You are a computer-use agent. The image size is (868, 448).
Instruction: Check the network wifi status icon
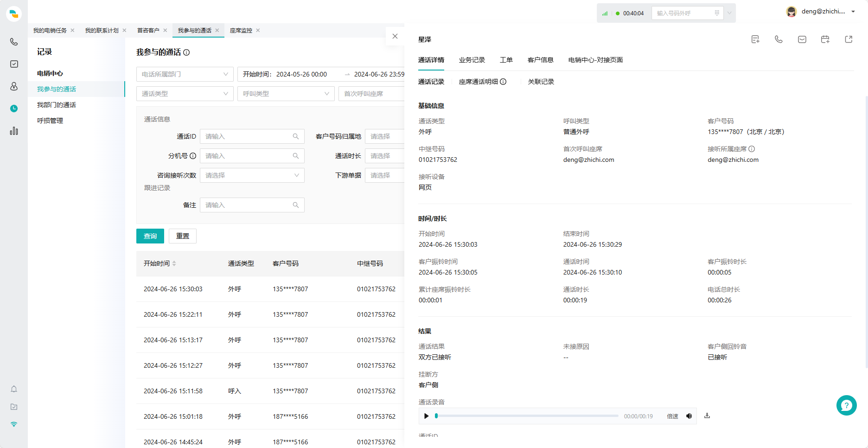point(14,424)
